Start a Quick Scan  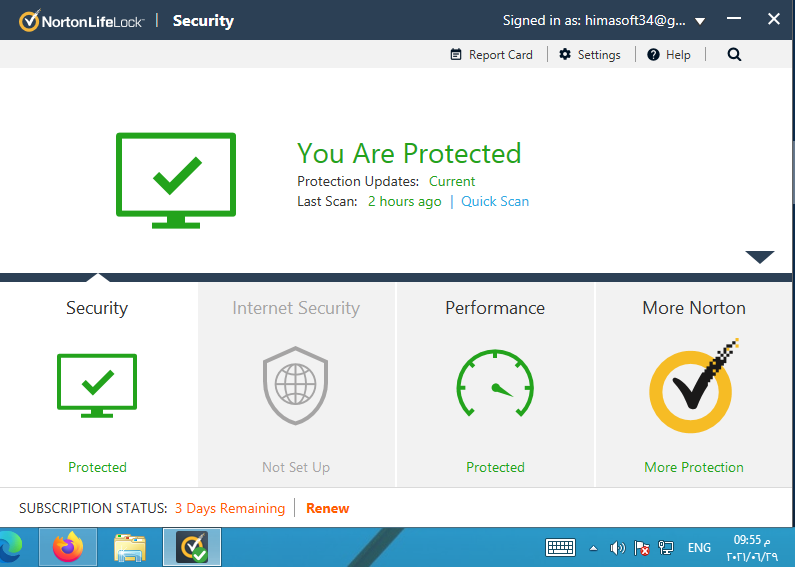(x=495, y=201)
